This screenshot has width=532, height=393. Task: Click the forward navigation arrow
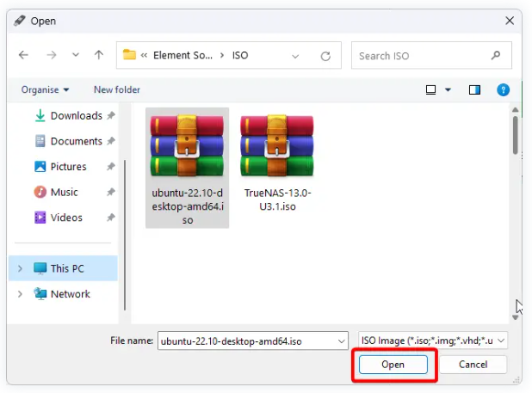pyautogui.click(x=52, y=55)
